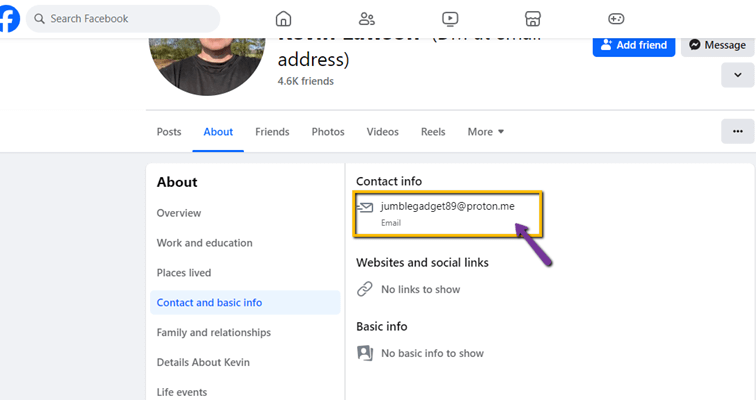Click the Facebook logo icon
Screen dimensions: 756x400
point(8,19)
